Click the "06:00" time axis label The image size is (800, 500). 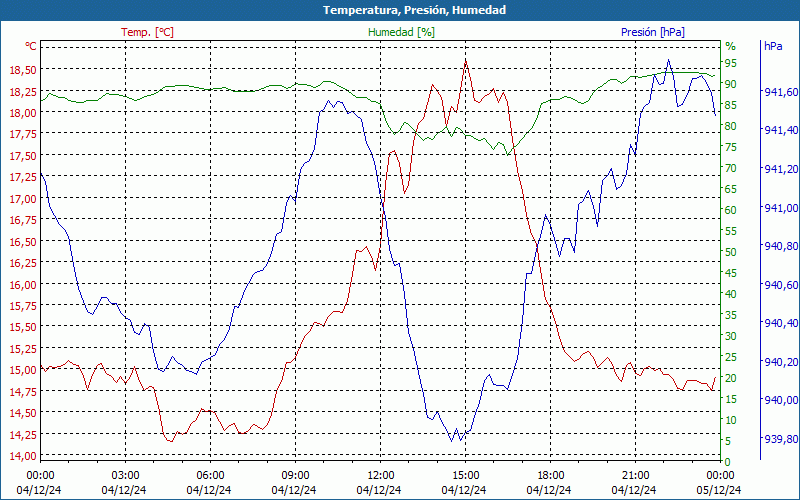point(210,475)
